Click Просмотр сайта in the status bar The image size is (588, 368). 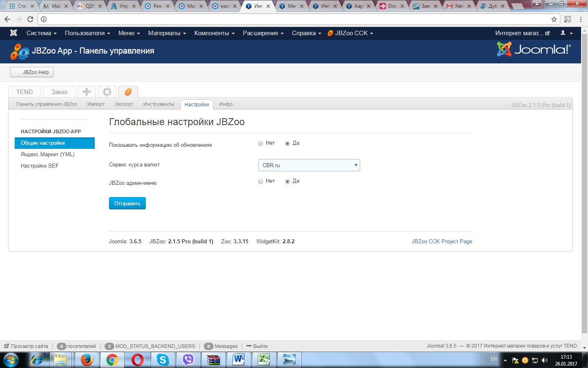(x=26, y=346)
